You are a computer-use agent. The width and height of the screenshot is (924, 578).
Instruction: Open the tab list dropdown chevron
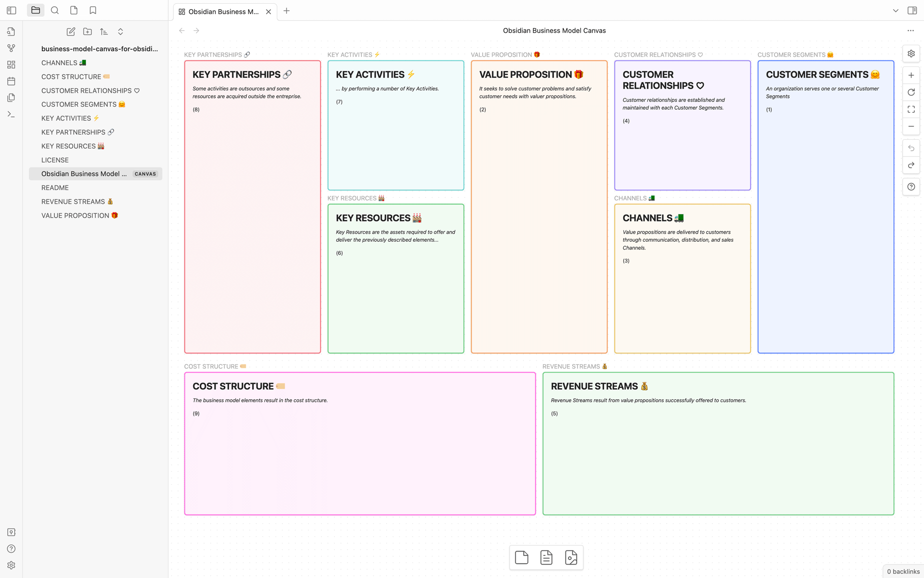coord(896,11)
